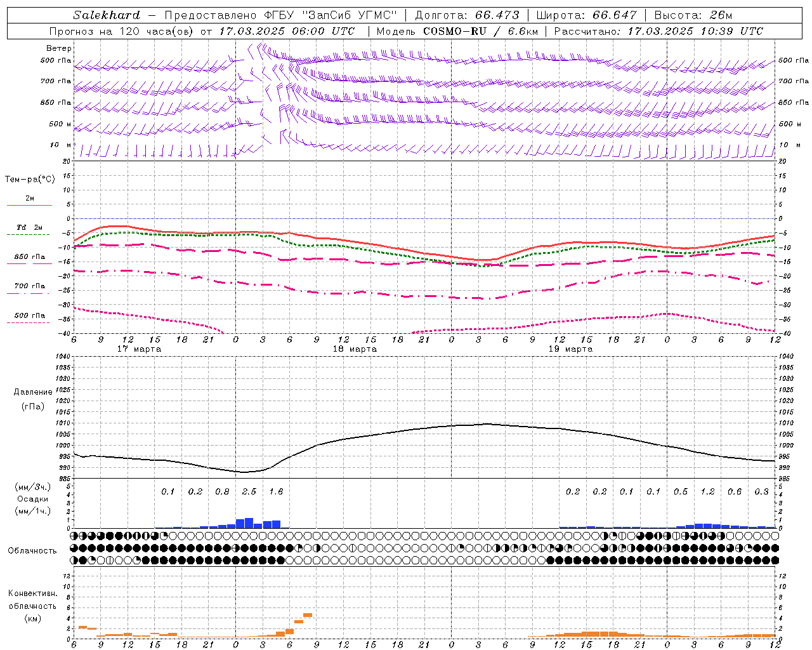Click the tallest blue precipitation bar

tap(249, 523)
